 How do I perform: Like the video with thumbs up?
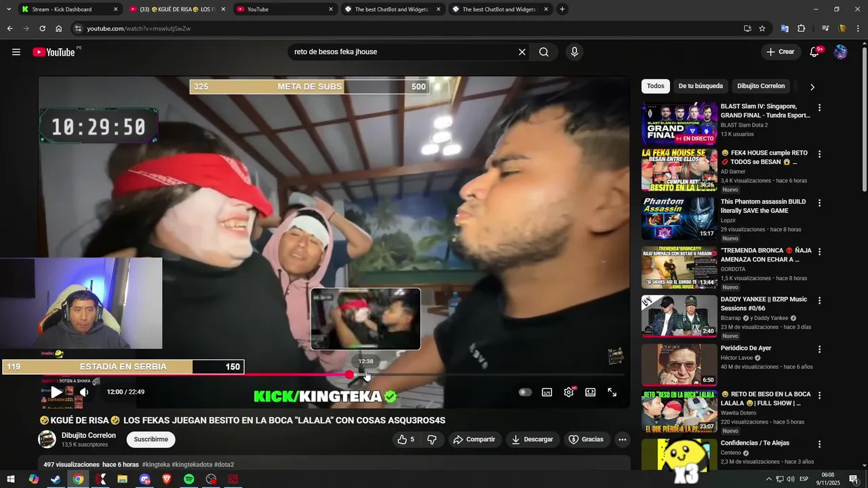pyautogui.click(x=406, y=439)
